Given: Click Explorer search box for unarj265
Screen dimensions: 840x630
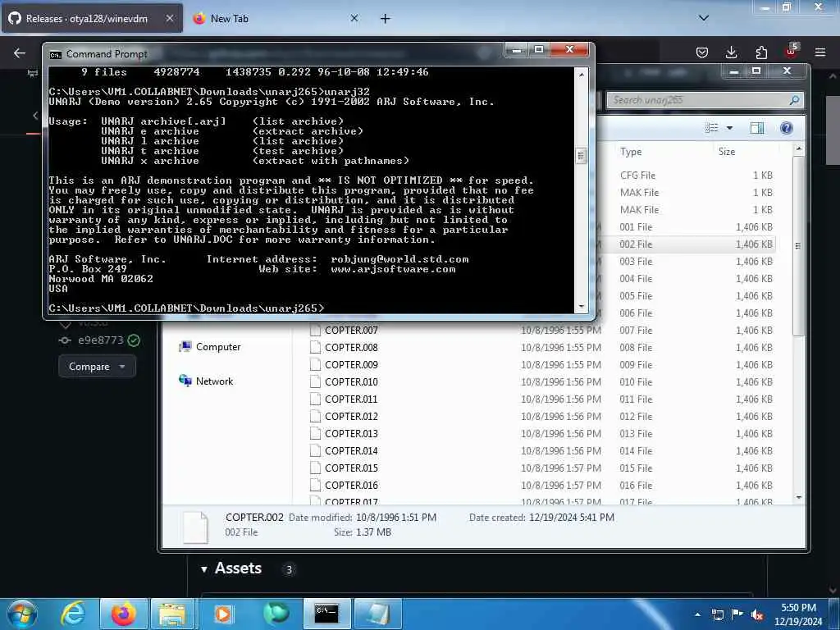Looking at the screenshot, I should coord(705,100).
